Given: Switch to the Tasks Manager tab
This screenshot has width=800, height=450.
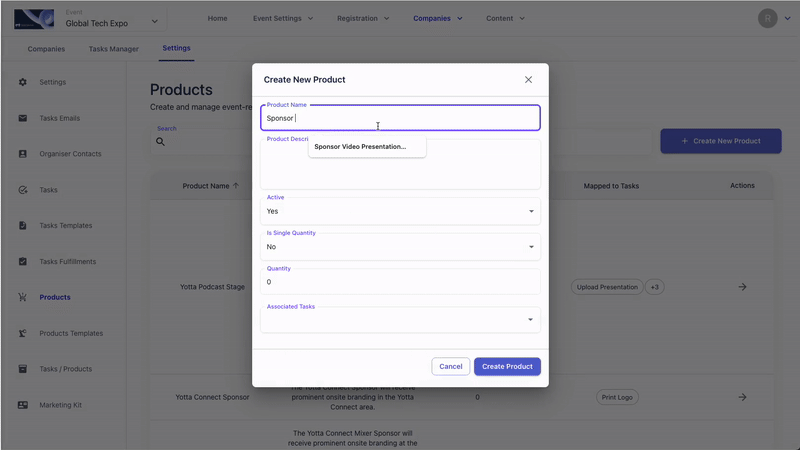Looking at the screenshot, I should [113, 49].
